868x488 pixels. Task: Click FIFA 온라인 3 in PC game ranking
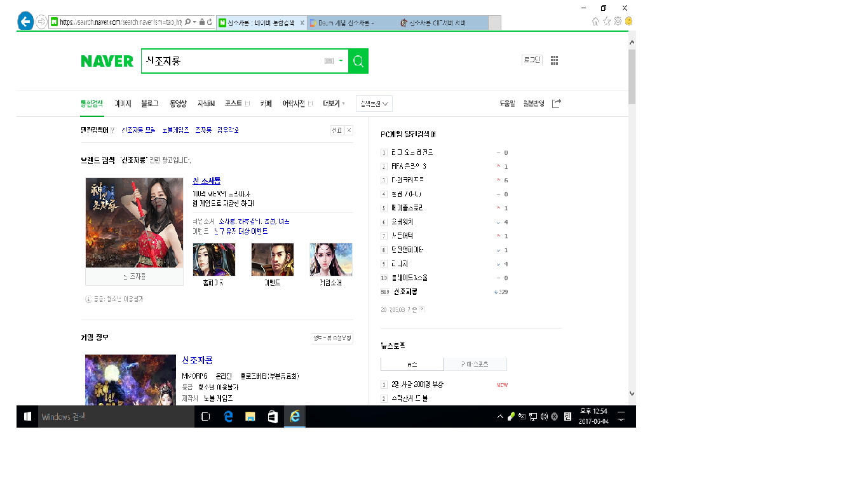click(409, 166)
